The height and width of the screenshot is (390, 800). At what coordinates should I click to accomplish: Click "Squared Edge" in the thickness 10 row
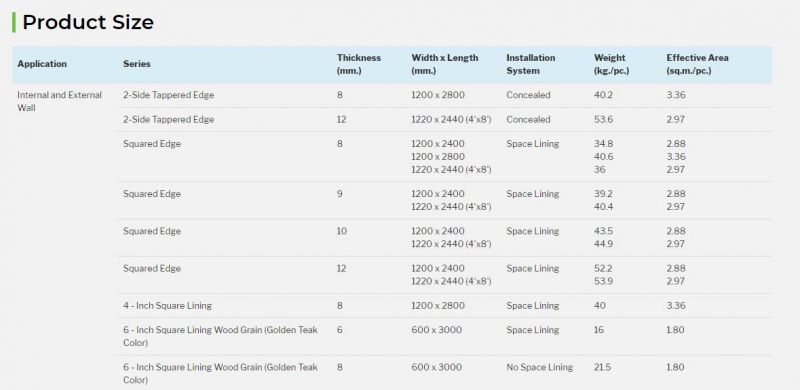[x=152, y=231]
